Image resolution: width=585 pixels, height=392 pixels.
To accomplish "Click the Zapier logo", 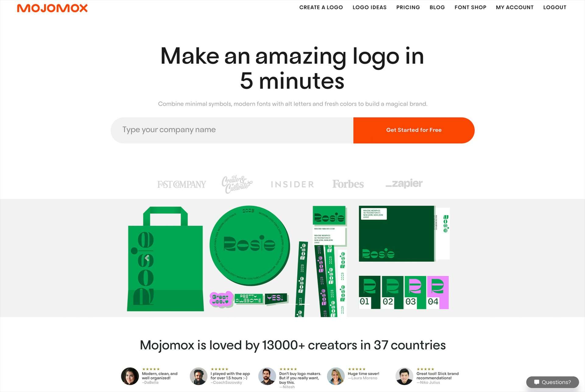I will (x=404, y=183).
